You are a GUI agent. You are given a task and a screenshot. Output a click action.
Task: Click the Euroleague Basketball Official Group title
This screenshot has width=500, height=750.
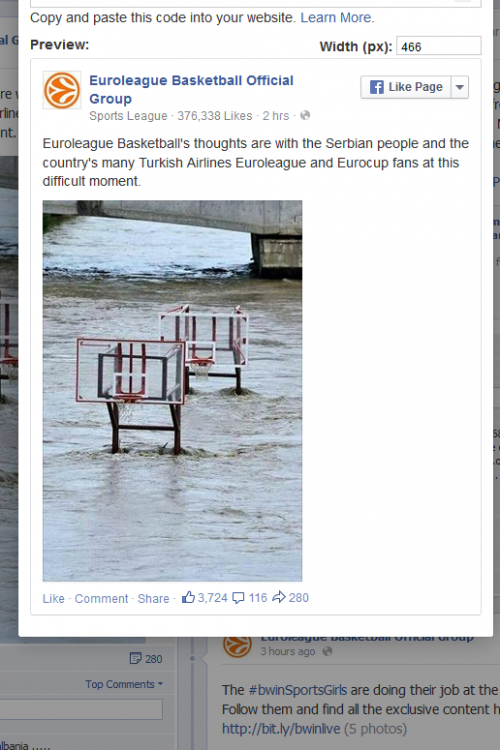(191, 89)
